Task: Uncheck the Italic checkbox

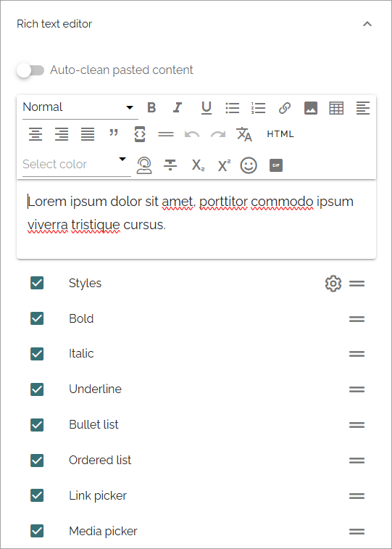Action: click(x=37, y=354)
